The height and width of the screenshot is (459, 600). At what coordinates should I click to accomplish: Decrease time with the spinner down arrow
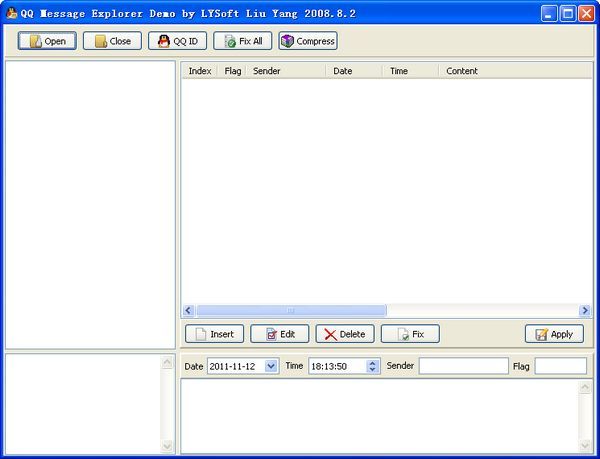click(372, 369)
